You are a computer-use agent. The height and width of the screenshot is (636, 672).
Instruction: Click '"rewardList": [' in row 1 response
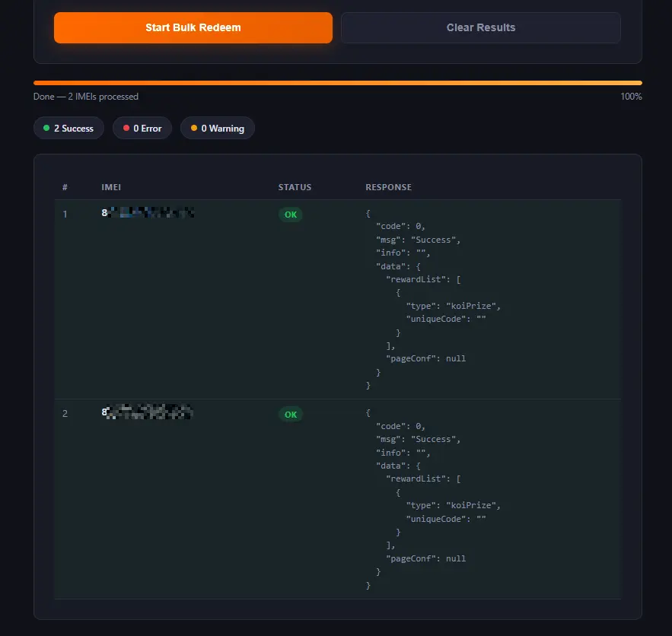(423, 279)
